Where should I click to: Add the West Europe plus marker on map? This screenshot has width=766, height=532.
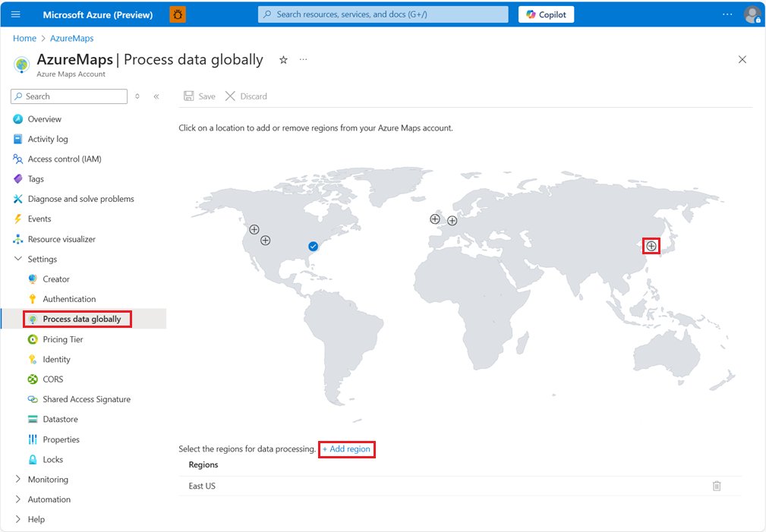coord(452,221)
